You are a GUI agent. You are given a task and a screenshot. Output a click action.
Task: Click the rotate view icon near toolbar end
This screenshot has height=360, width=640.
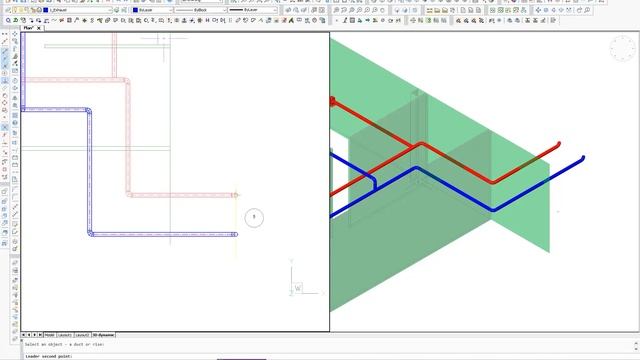(580, 10)
